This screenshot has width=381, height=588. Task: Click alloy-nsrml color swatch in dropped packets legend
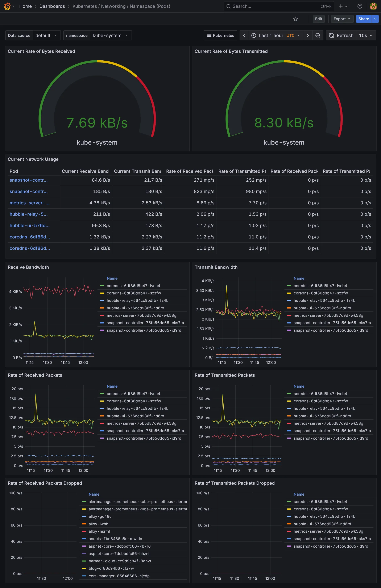[84, 531]
